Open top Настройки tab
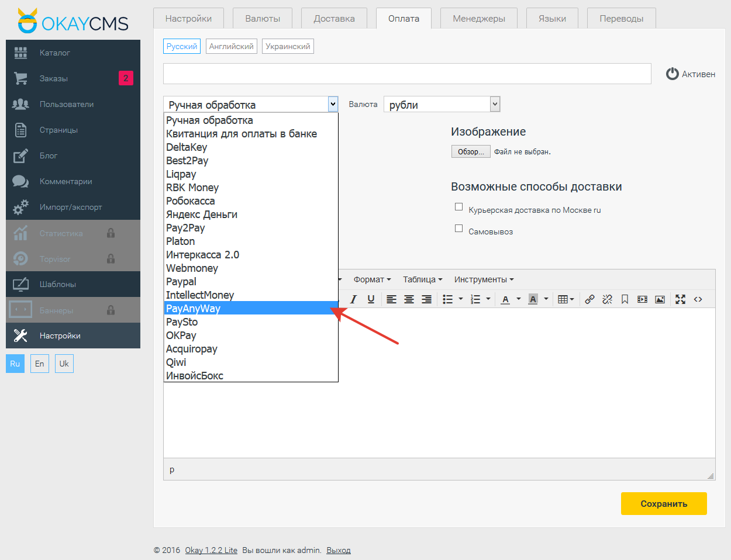Viewport: 731px width, 560px height. [188, 18]
